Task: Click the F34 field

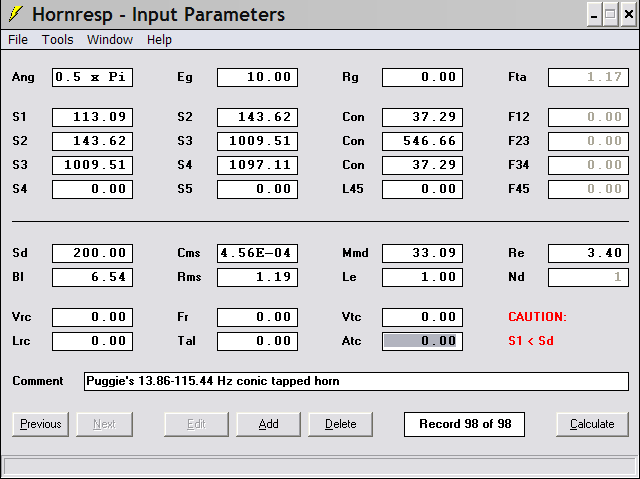Action: coord(588,165)
